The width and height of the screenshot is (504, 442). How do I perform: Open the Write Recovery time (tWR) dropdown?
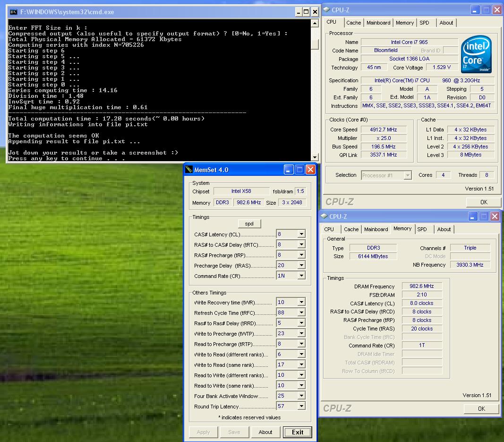301,302
